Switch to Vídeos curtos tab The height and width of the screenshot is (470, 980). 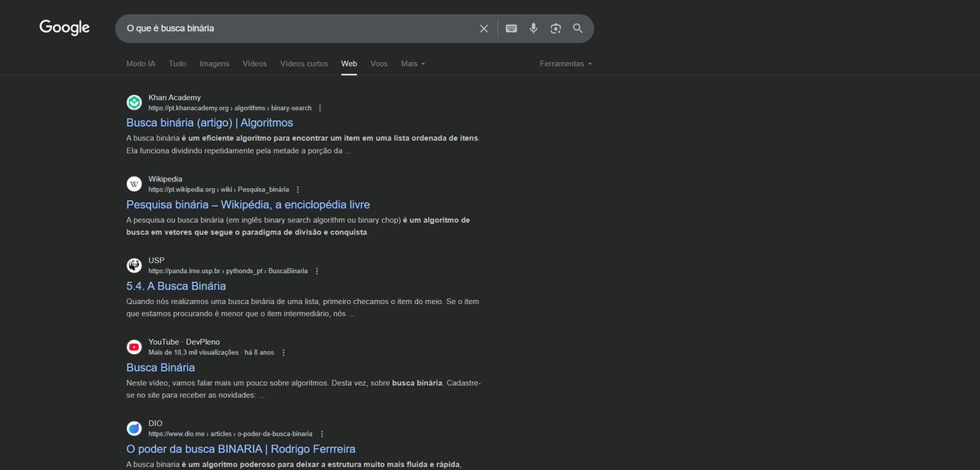[x=304, y=64]
